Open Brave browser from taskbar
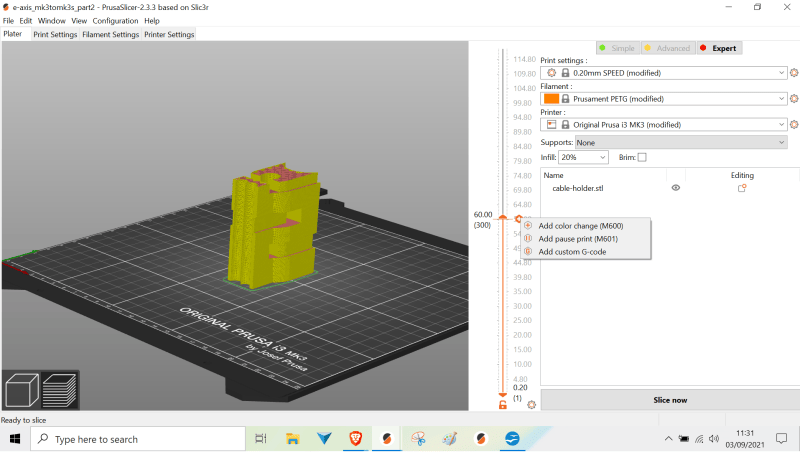This screenshot has width=800, height=452. [356, 439]
